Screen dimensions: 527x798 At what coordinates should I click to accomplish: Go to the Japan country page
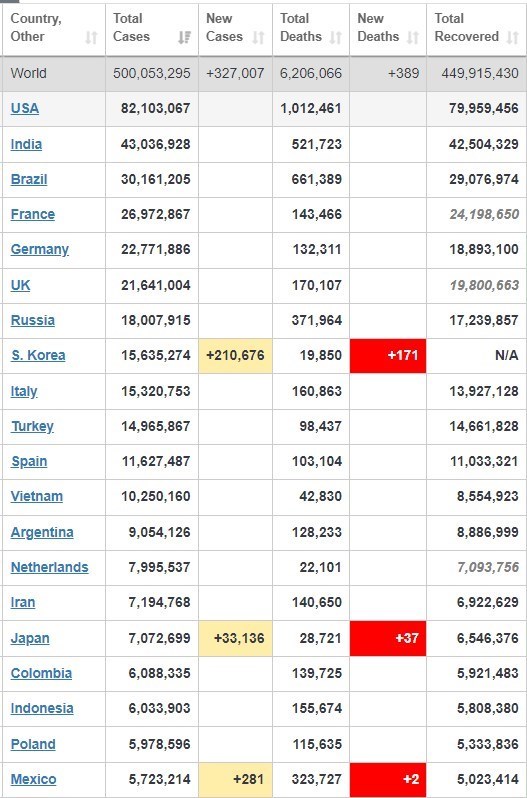click(x=30, y=638)
